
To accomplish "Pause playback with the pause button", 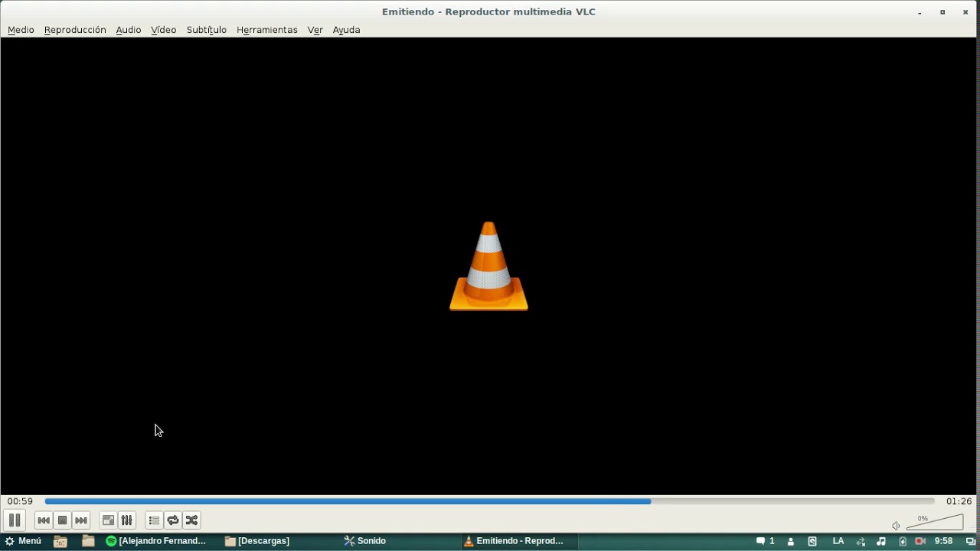I will [15, 520].
